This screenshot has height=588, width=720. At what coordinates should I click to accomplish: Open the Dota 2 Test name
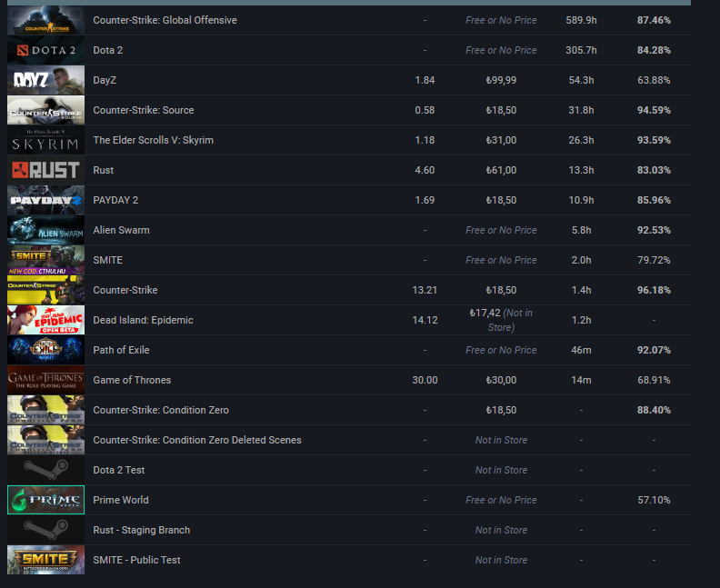coord(119,470)
